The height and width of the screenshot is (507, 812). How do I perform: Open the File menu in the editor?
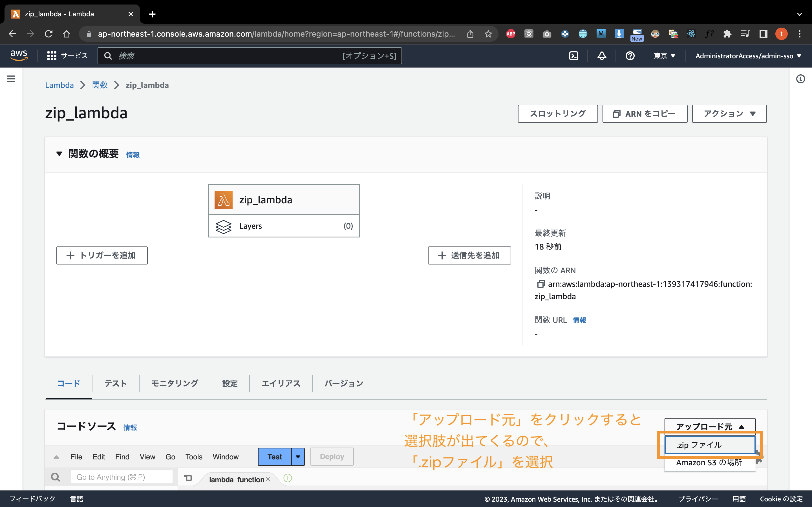coord(76,456)
